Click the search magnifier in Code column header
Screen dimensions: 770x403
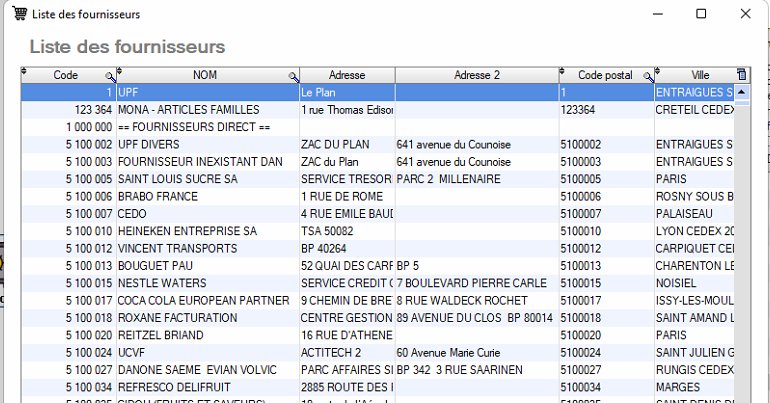[x=110, y=76]
